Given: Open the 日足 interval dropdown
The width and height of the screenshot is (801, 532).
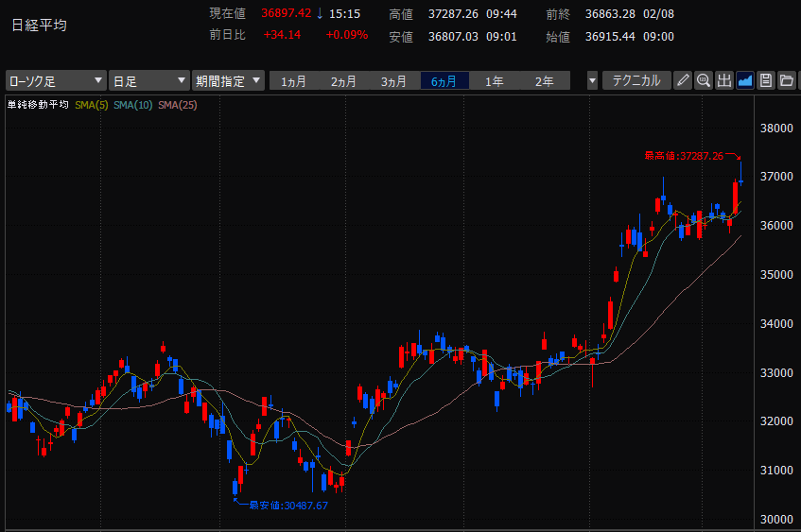Looking at the screenshot, I should (149, 80).
